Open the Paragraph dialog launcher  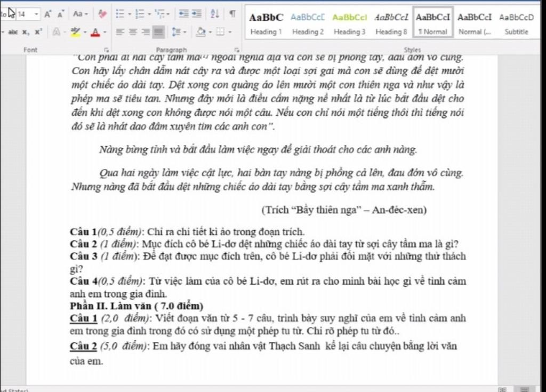point(236,50)
